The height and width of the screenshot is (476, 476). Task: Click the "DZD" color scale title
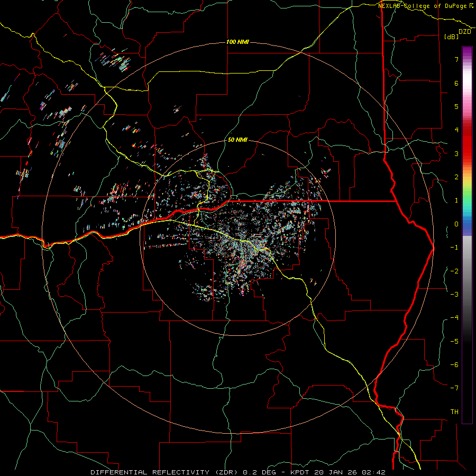click(x=465, y=32)
